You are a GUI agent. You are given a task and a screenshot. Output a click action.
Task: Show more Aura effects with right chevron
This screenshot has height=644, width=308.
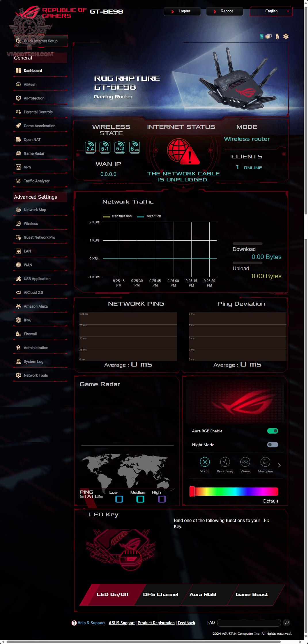279,465
